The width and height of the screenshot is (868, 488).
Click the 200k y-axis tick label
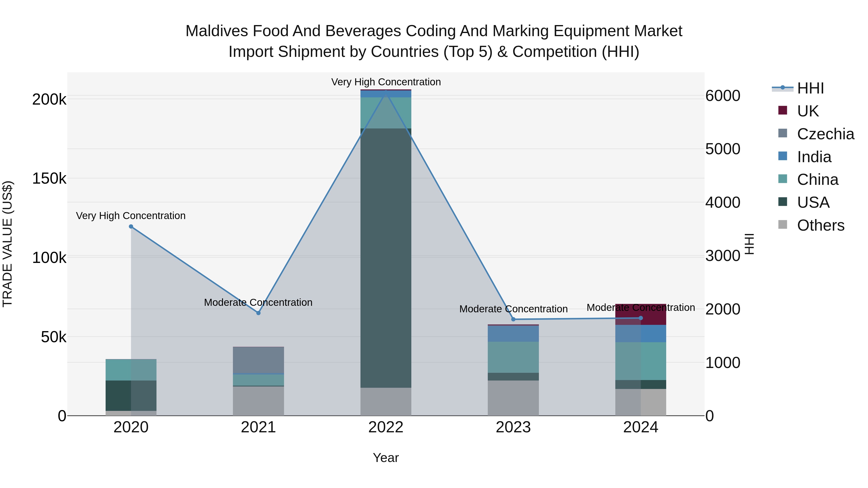point(49,99)
